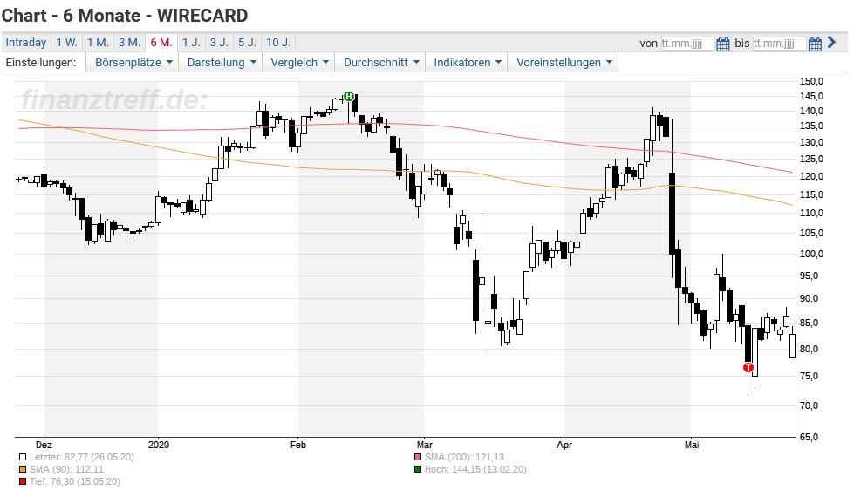Screen dimensions: 854x504
Task: Click the blue arrow to apply date range
Action: [x=831, y=42]
